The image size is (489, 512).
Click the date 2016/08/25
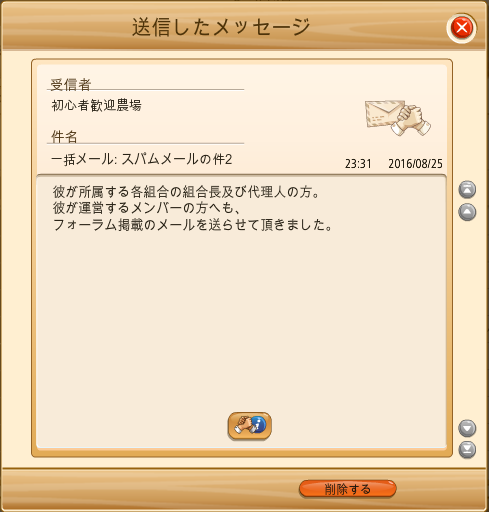coord(415,164)
